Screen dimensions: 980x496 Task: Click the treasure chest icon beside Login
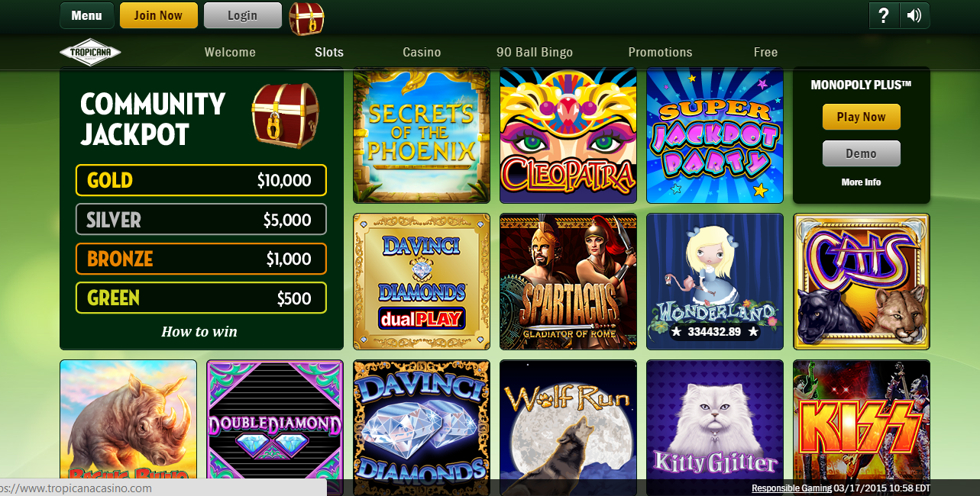[306, 18]
